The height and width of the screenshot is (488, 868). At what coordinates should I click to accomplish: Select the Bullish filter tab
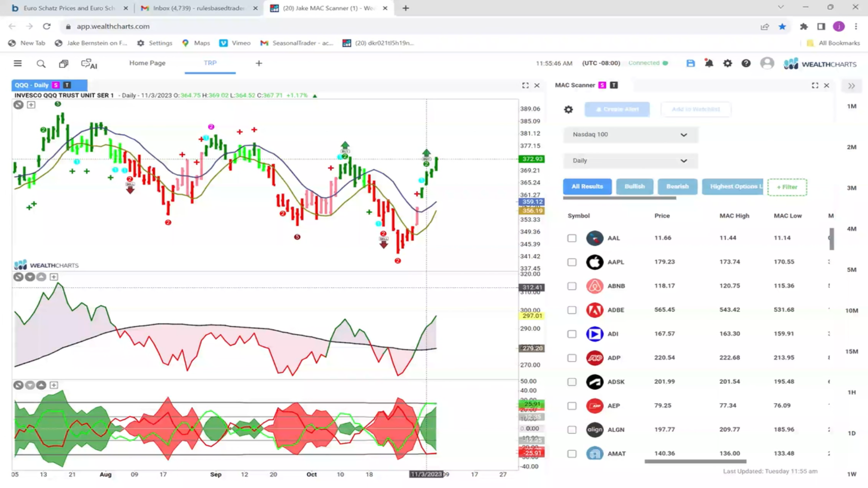635,187
